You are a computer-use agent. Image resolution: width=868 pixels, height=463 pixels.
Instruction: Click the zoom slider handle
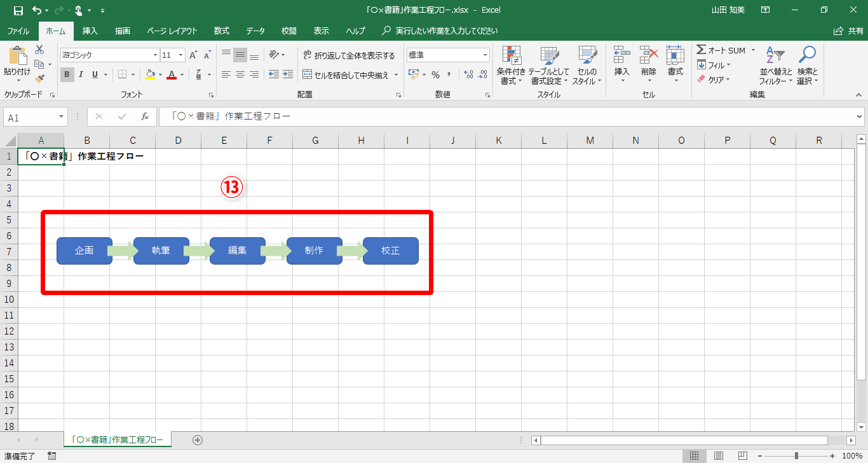click(x=796, y=456)
